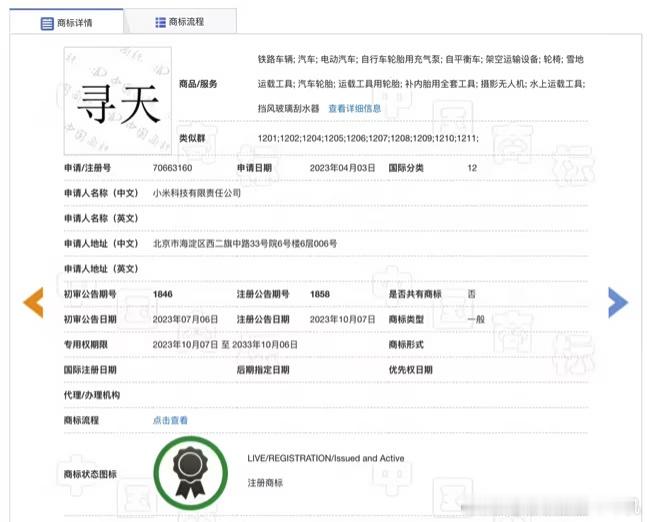Screen dimensions: 647x522
Task: Select application date 2023年04月03日
Action: pyautogui.click(x=342, y=168)
